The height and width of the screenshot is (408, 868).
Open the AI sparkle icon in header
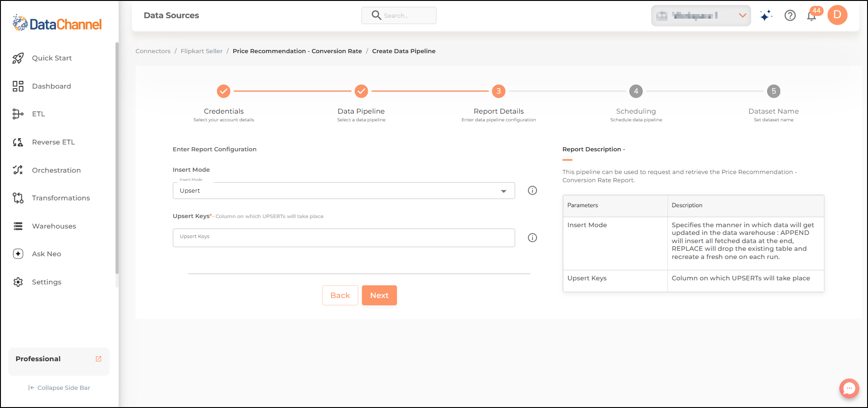pyautogui.click(x=766, y=16)
